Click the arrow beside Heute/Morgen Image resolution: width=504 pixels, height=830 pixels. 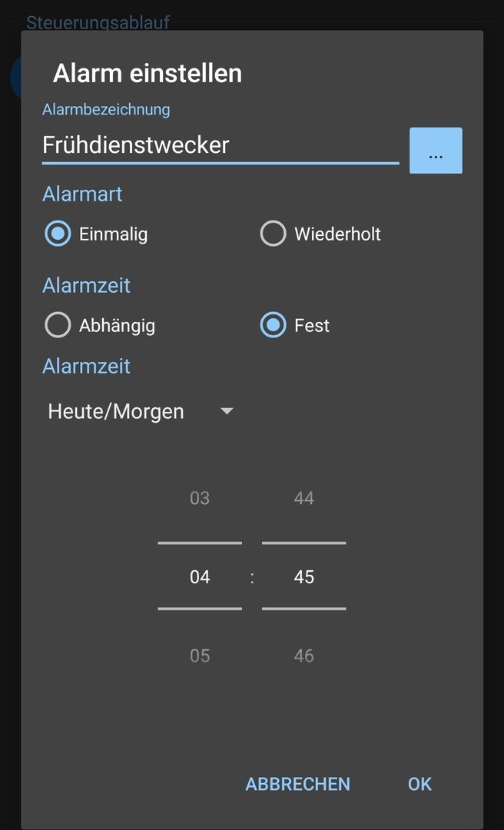227,412
